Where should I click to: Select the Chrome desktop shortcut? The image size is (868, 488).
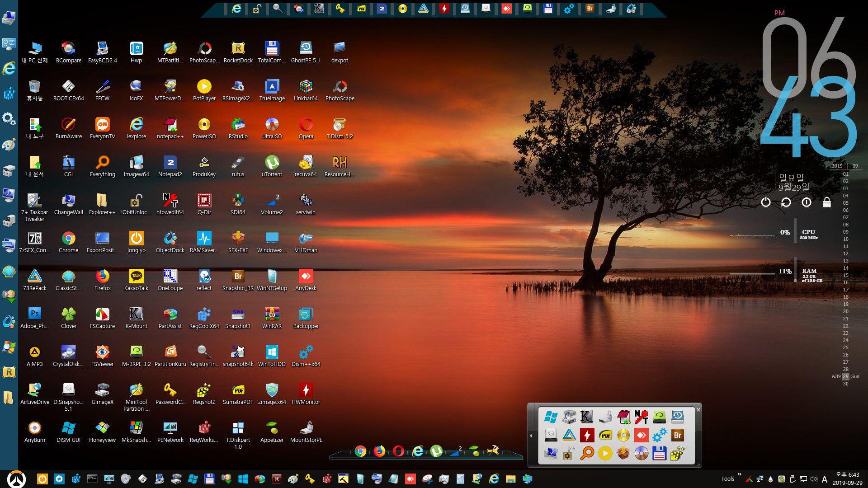tap(68, 242)
